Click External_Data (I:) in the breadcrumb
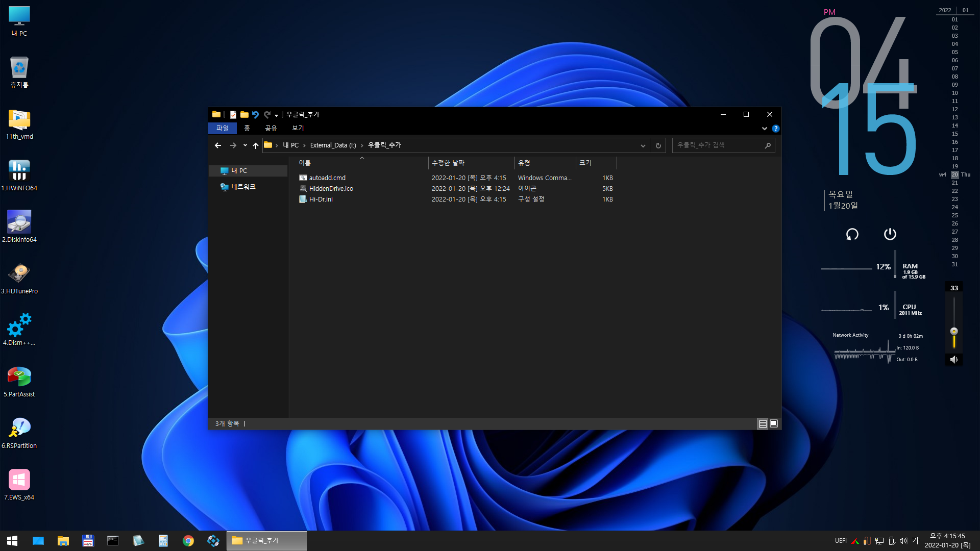 333,145
